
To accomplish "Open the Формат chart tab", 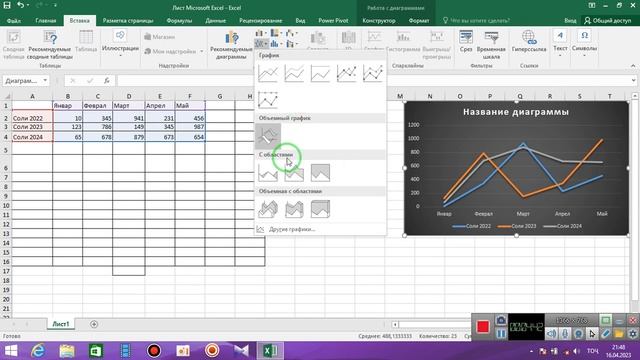I will click(x=419, y=20).
